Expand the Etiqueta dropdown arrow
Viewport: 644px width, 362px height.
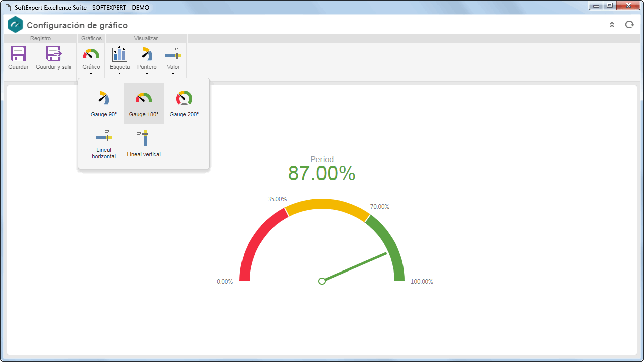point(120,74)
